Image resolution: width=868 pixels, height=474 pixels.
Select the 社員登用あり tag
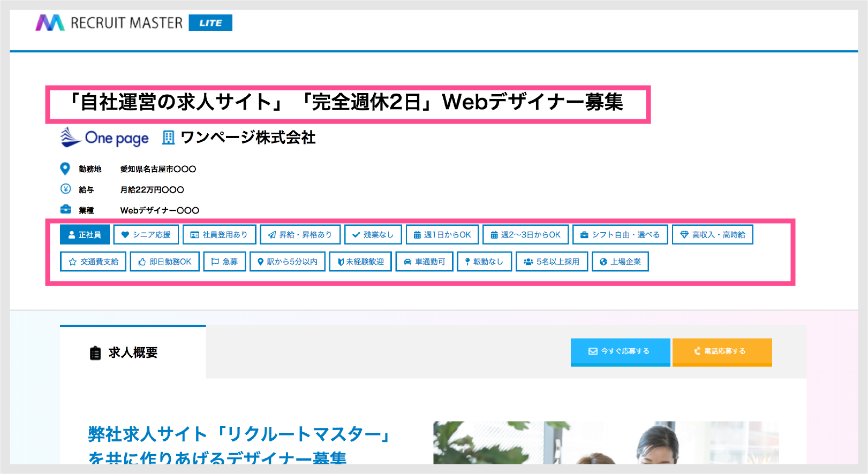(219, 235)
